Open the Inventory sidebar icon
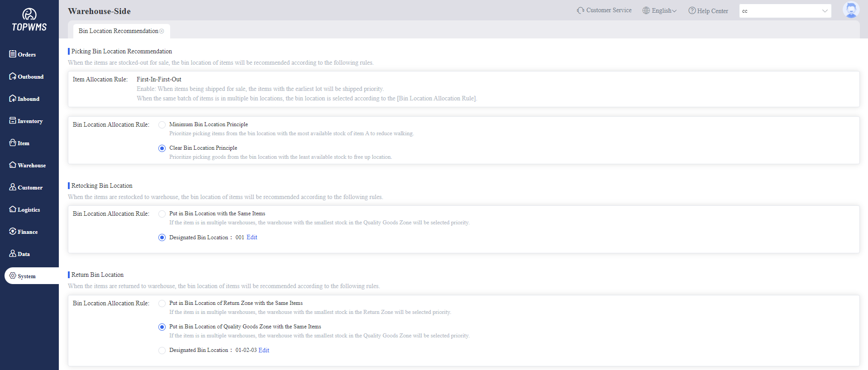868x370 pixels. point(13,121)
